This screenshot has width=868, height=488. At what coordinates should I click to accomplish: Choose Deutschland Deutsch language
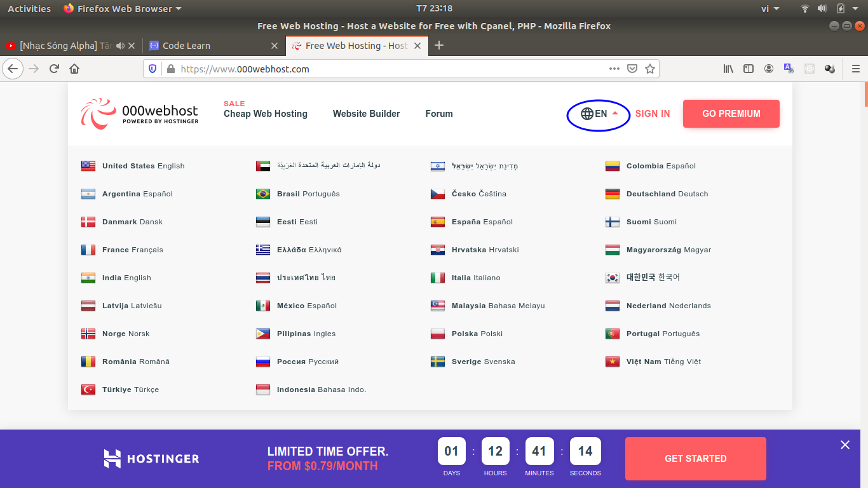(656, 194)
